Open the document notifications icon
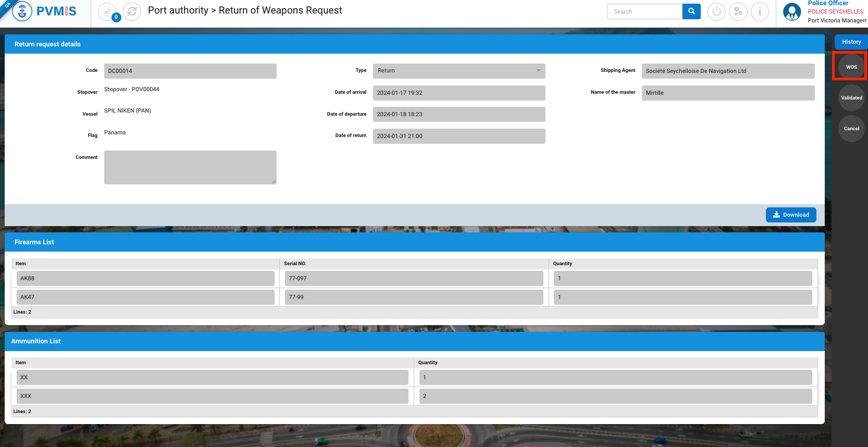The height and width of the screenshot is (447, 868). pos(107,11)
